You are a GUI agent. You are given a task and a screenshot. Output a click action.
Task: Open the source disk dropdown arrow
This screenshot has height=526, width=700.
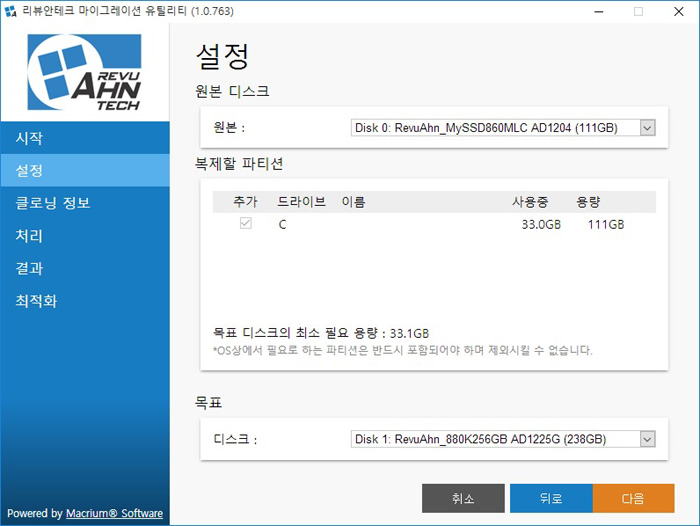pos(647,128)
